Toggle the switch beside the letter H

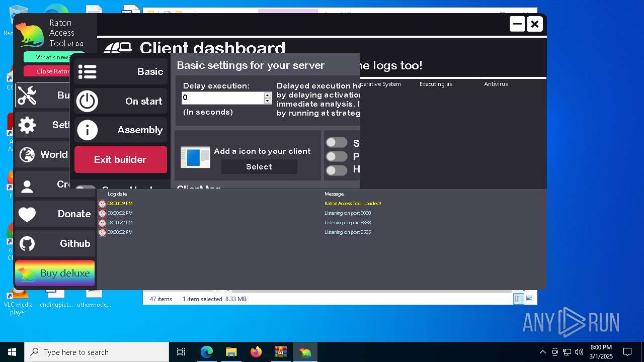337,170
